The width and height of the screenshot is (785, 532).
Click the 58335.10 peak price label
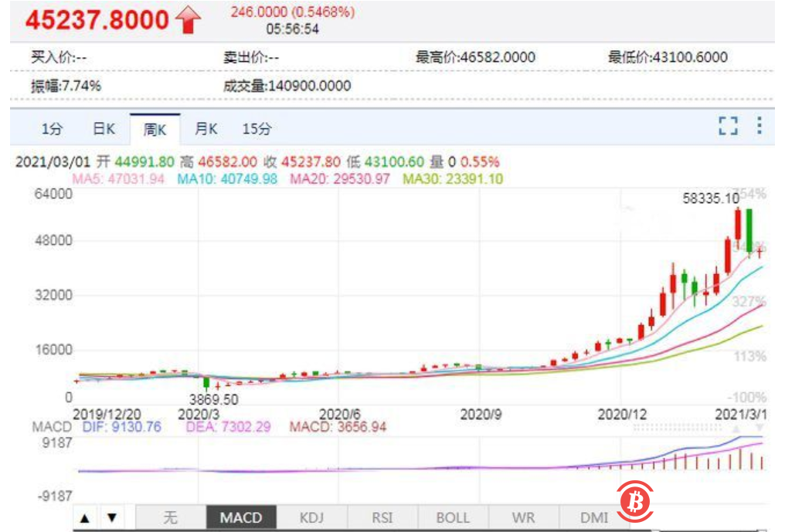click(x=709, y=198)
